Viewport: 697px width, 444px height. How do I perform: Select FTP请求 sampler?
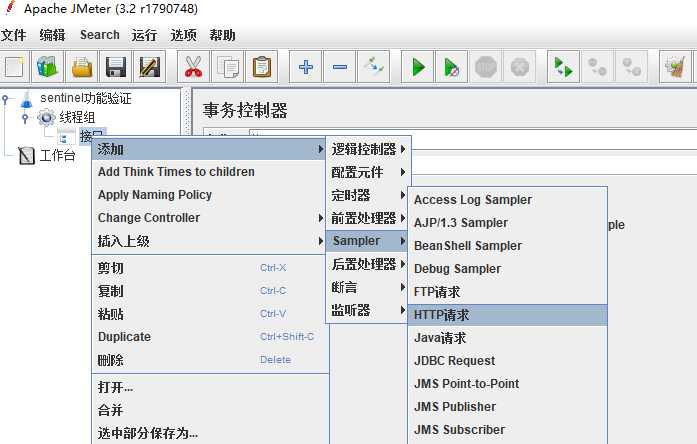[508, 292]
